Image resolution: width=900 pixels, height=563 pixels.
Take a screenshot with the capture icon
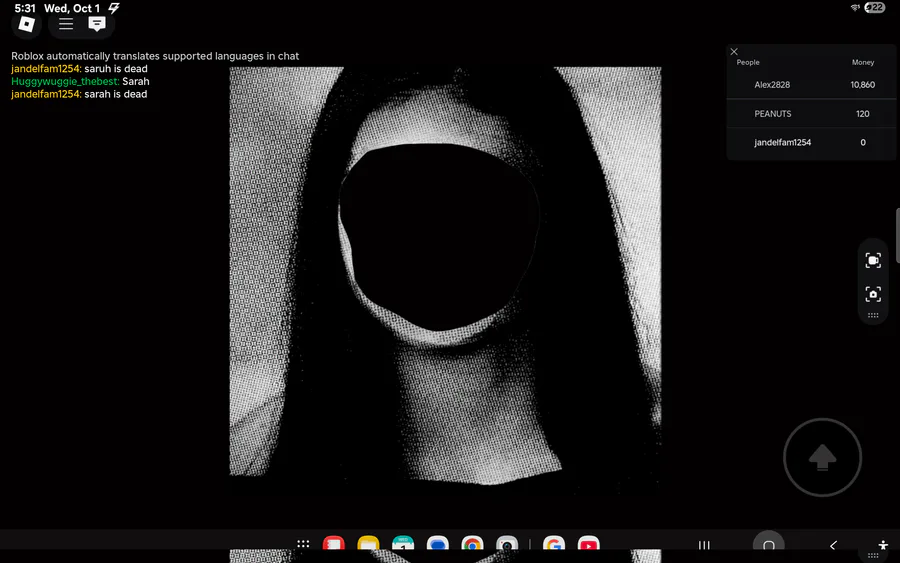(873, 294)
